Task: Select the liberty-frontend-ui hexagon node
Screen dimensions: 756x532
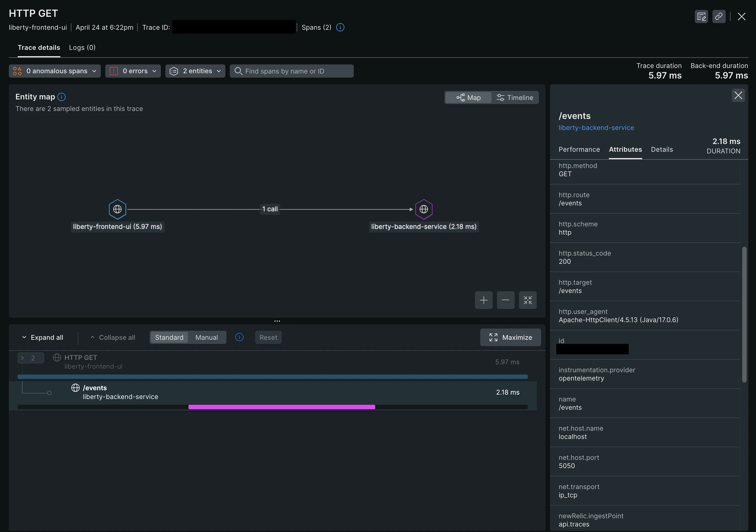Action: click(118, 209)
